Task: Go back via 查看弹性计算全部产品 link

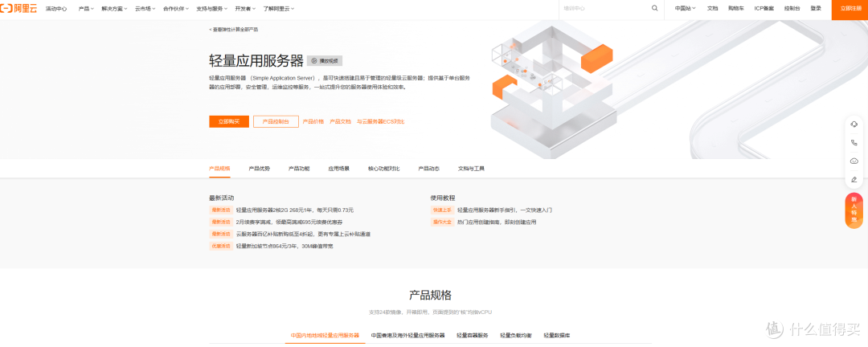Action: coord(233,30)
